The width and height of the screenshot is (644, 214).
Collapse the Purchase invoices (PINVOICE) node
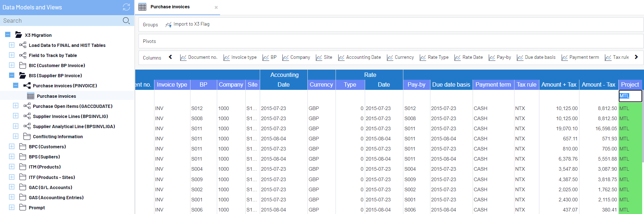click(x=16, y=86)
